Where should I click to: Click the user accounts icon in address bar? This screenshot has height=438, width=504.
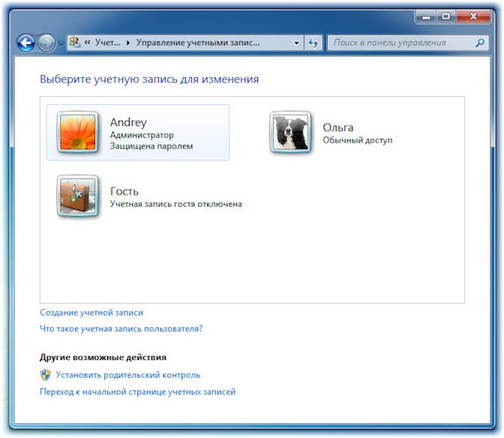[x=74, y=43]
